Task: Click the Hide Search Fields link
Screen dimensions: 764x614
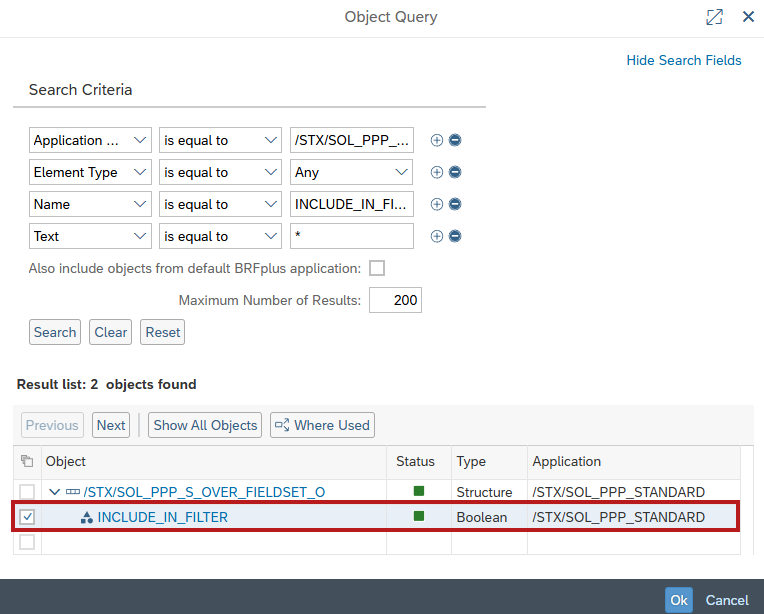Action: tap(683, 60)
